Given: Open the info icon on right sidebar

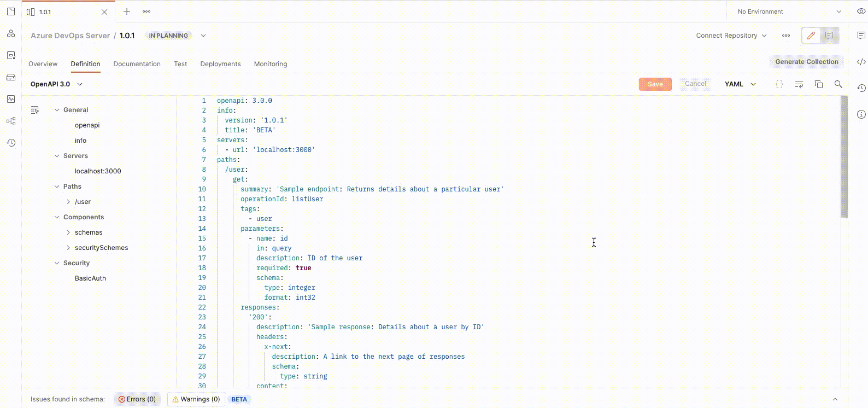Looking at the screenshot, I should [861, 114].
